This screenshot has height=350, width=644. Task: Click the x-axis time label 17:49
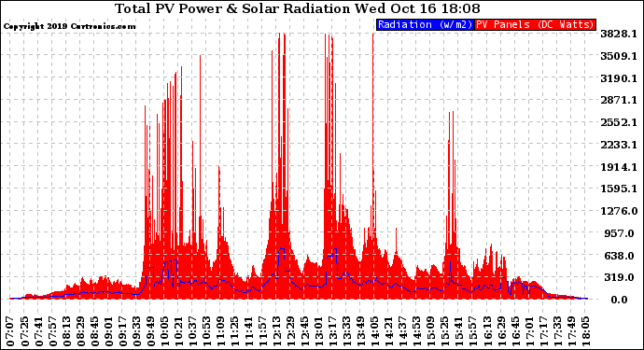click(x=570, y=331)
